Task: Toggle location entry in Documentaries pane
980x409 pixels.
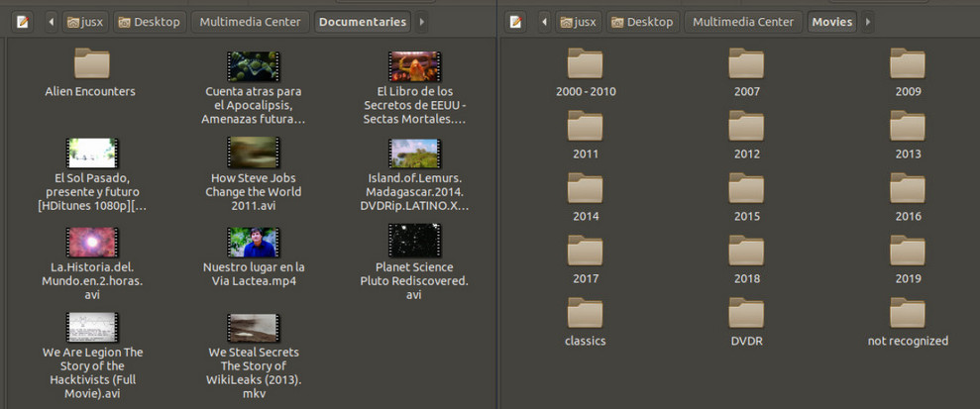Action: [23, 23]
